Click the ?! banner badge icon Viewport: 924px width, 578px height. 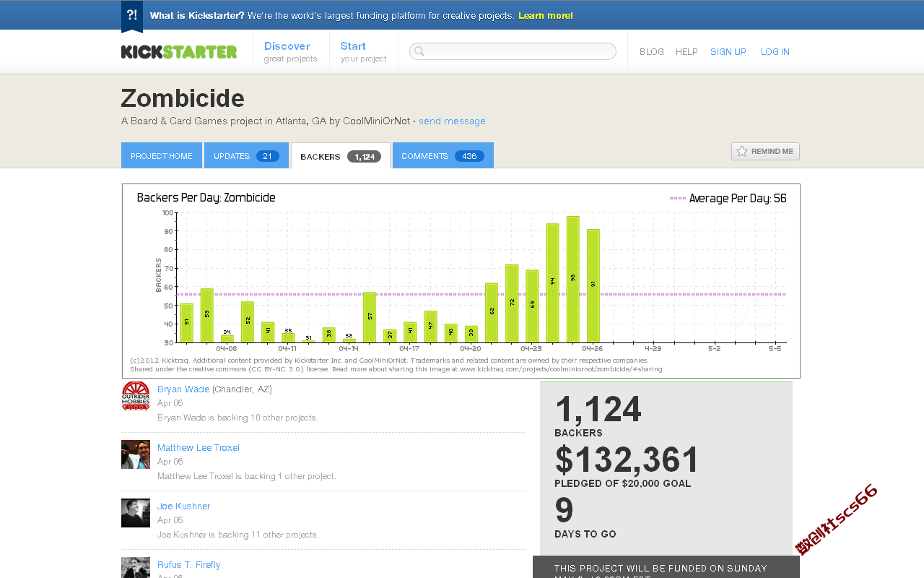pos(132,16)
